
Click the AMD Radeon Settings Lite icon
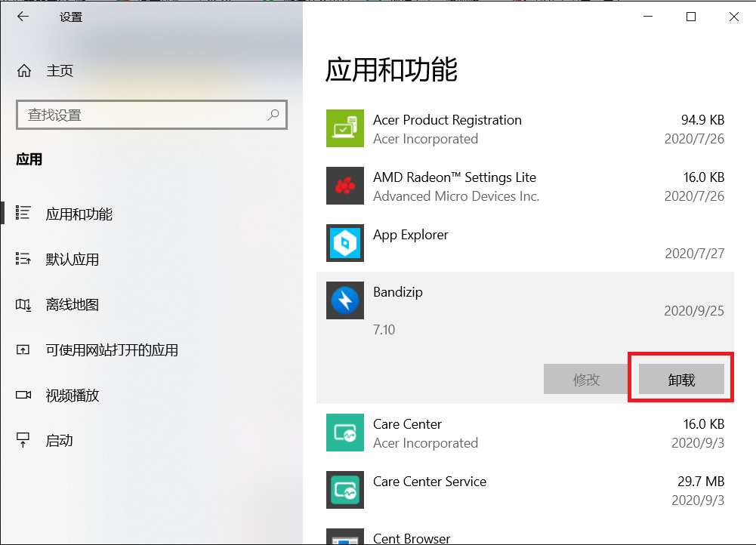(x=344, y=186)
